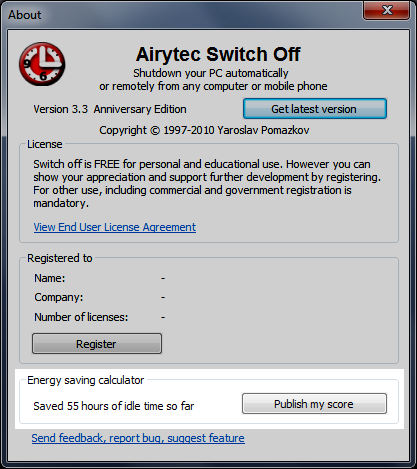Close the About dialog
The width and height of the screenshot is (417, 469).
[386, 10]
